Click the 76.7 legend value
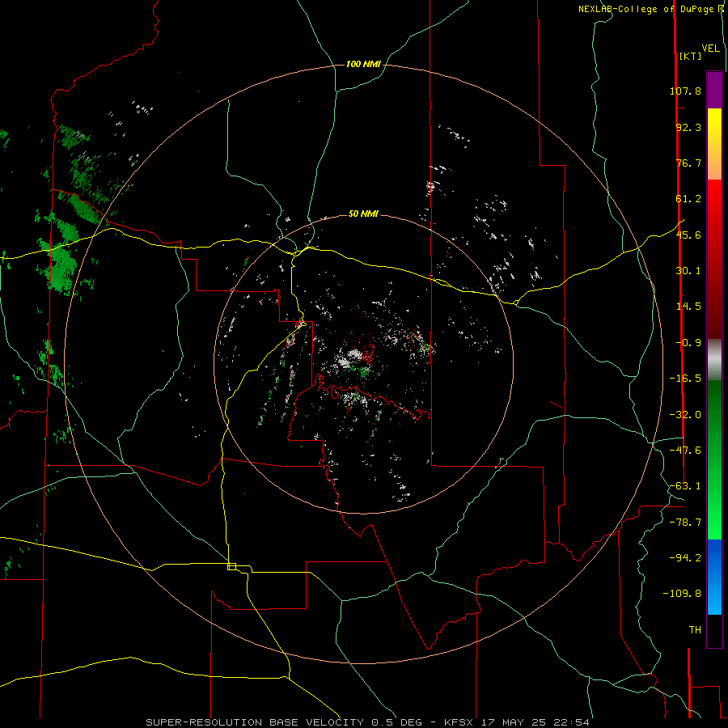 click(688, 163)
